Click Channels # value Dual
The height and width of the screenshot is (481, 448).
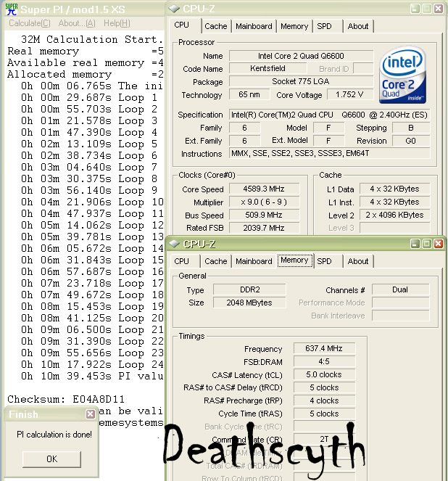[400, 289]
